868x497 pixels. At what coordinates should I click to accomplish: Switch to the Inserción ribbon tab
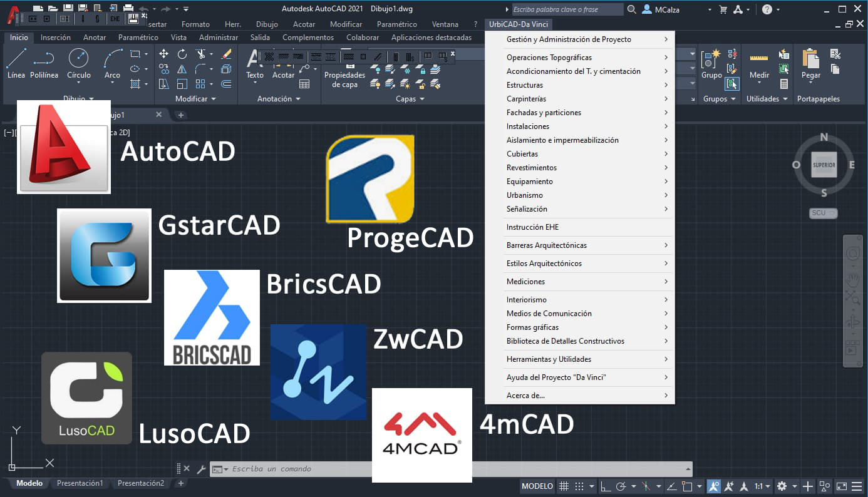pyautogui.click(x=56, y=38)
